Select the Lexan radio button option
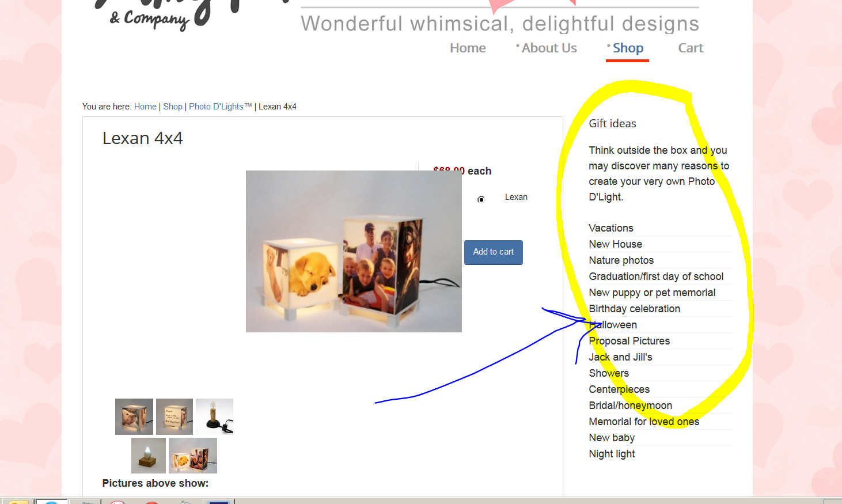 click(481, 199)
